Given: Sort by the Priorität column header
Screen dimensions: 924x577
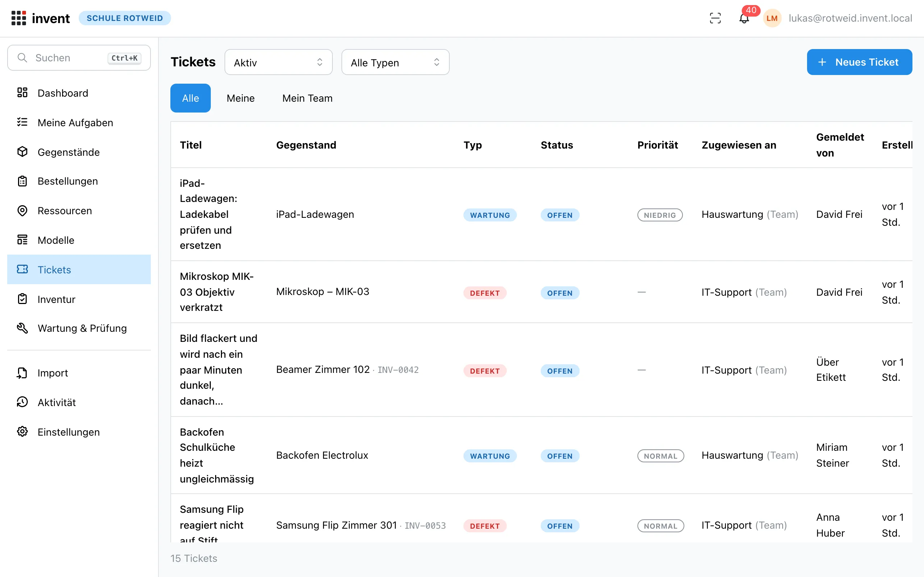Looking at the screenshot, I should (x=658, y=145).
